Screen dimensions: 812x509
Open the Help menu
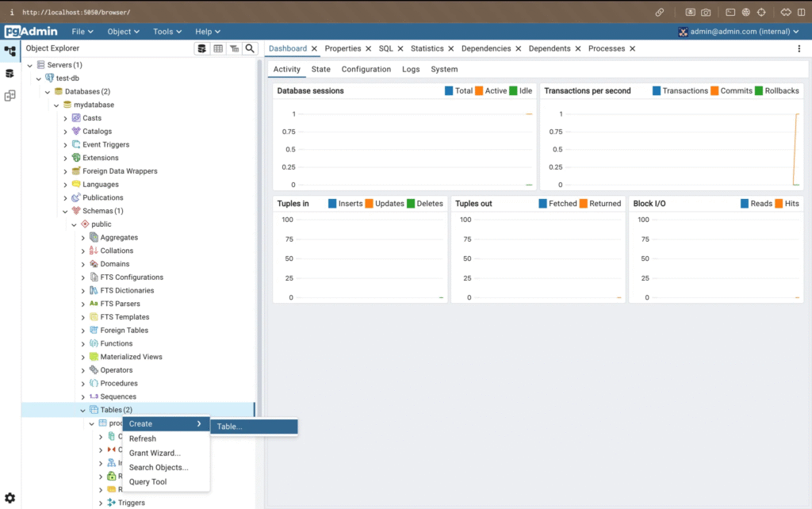pyautogui.click(x=208, y=32)
